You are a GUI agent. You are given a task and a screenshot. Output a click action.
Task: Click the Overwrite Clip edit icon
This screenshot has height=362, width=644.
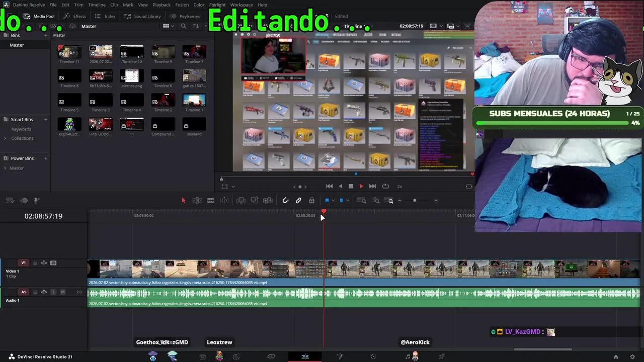point(255,201)
